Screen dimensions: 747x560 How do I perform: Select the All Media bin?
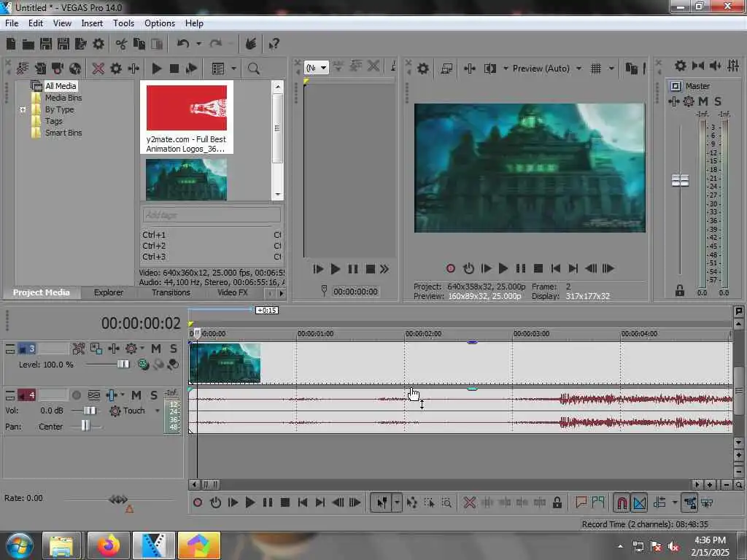click(x=61, y=86)
